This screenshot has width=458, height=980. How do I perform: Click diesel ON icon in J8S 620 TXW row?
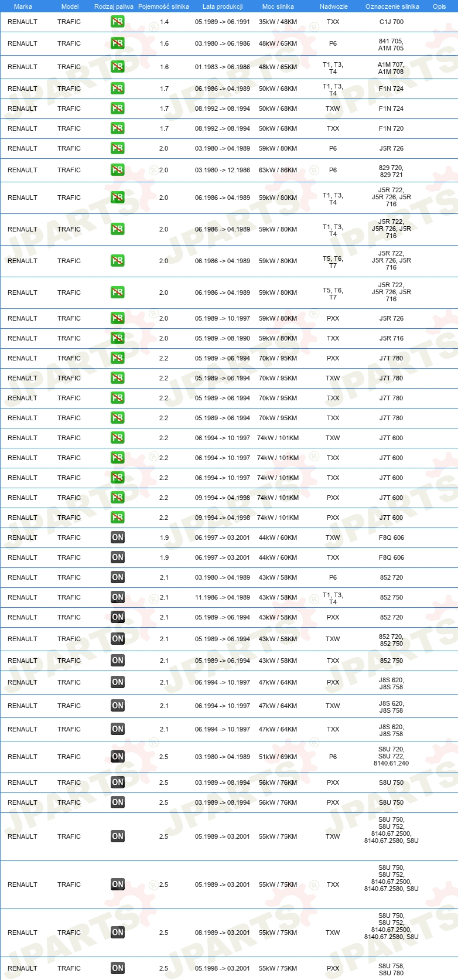[x=118, y=706]
